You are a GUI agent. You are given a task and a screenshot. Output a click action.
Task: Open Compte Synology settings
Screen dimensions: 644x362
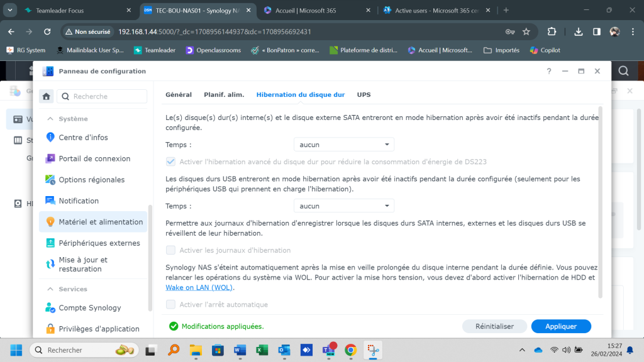coord(89,308)
